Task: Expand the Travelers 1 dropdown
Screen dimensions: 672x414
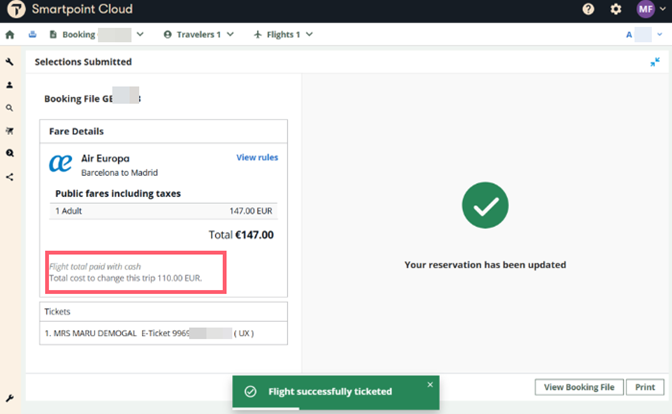Action: click(x=229, y=35)
